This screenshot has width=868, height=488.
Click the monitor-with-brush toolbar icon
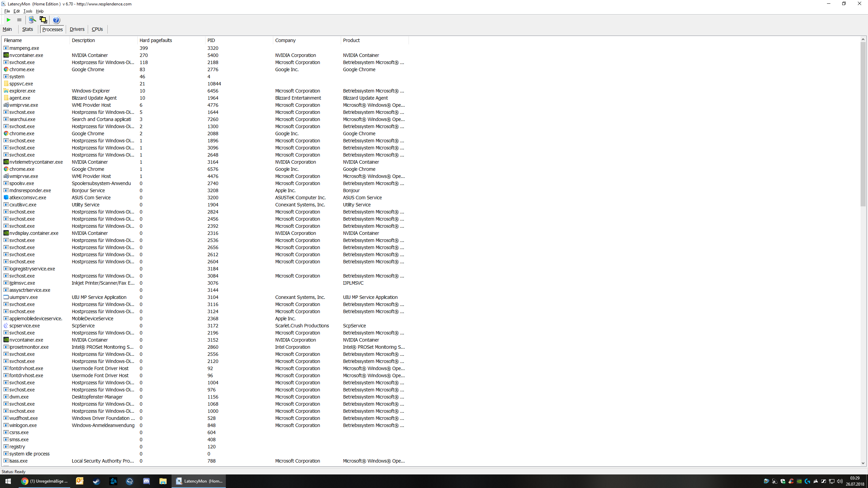tap(32, 20)
